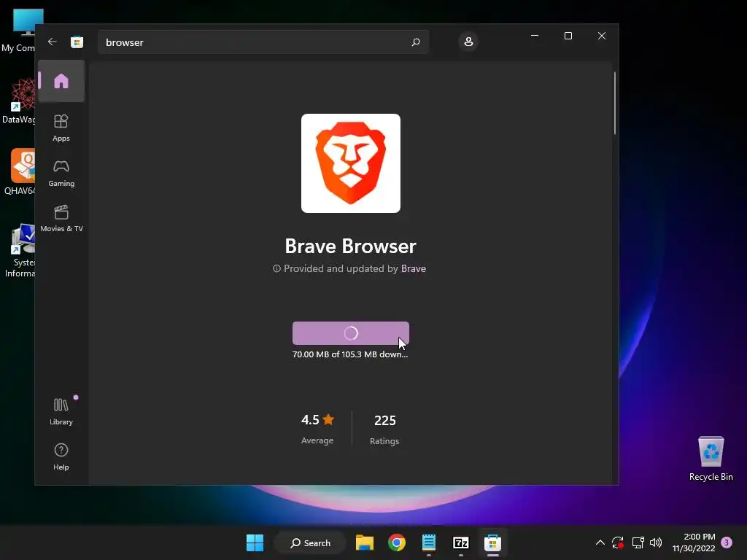
Task: Launch Google Chrome from the taskbar
Action: tap(396, 542)
